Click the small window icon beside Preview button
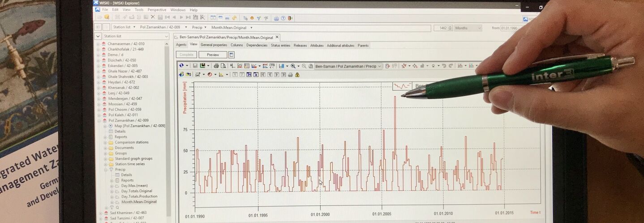Viewport: 644px width, 223px height. pos(232,55)
